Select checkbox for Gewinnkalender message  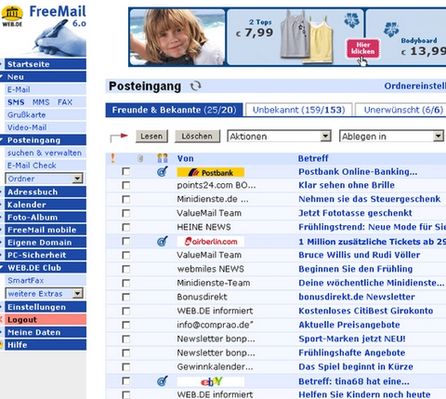tap(126, 367)
